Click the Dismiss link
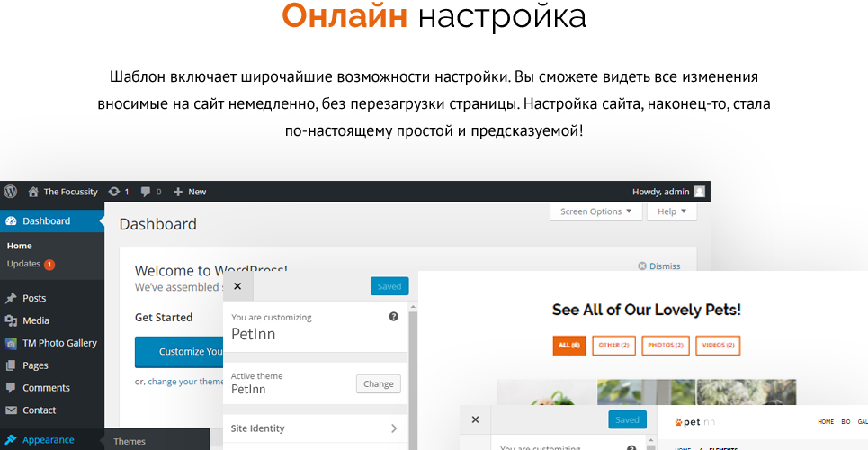The width and height of the screenshot is (868, 450). tap(665, 266)
